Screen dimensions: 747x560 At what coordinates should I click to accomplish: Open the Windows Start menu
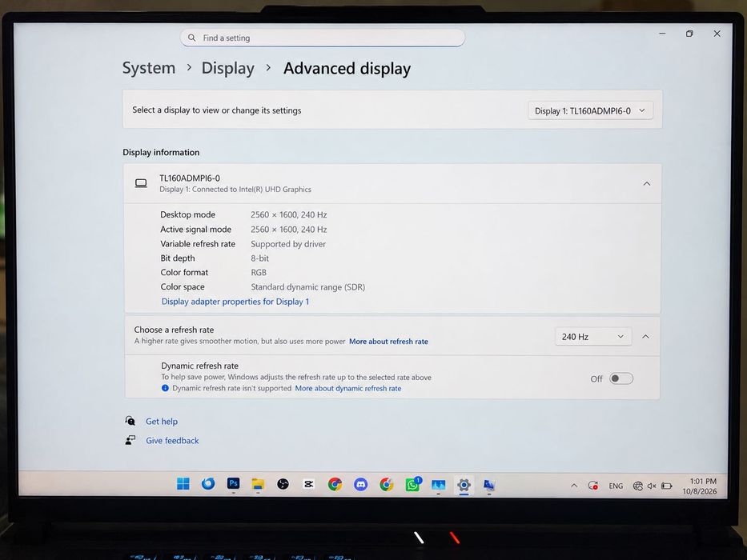pos(183,484)
